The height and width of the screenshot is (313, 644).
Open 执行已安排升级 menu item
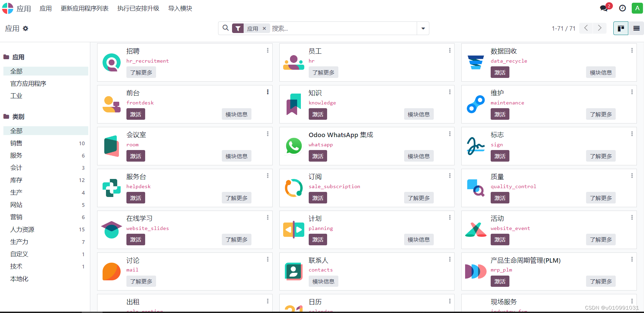[138, 8]
